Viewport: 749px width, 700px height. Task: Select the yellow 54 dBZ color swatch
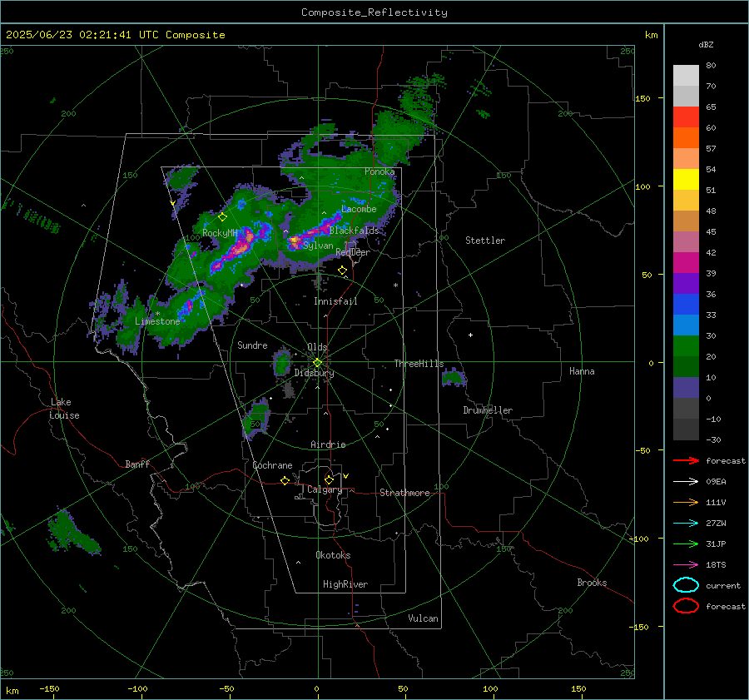pyautogui.click(x=686, y=180)
